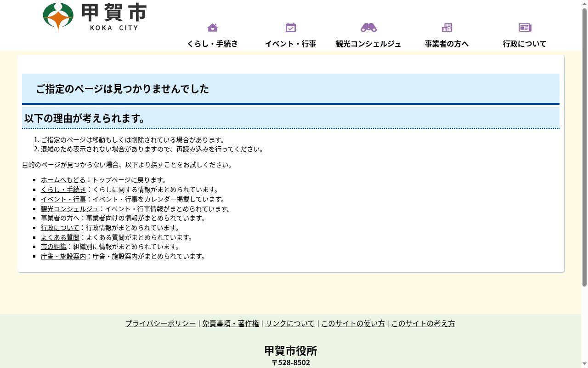Open the イベント・行事 navigation menu

[x=291, y=44]
